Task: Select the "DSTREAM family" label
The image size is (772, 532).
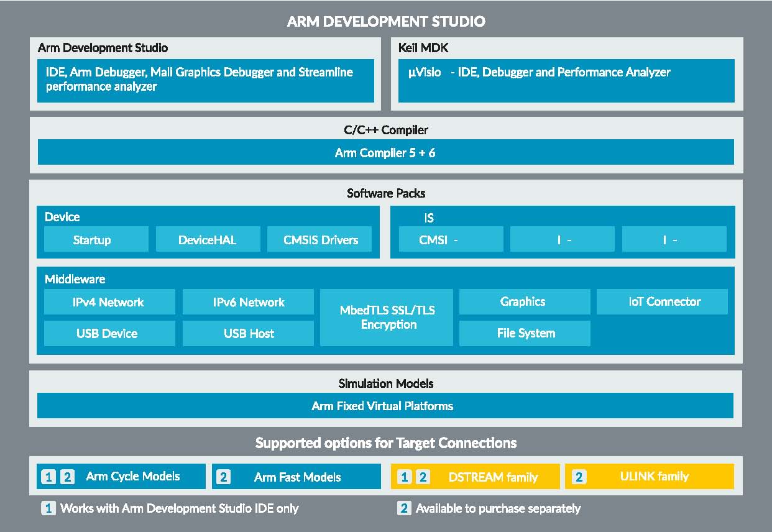Action: [x=493, y=477]
